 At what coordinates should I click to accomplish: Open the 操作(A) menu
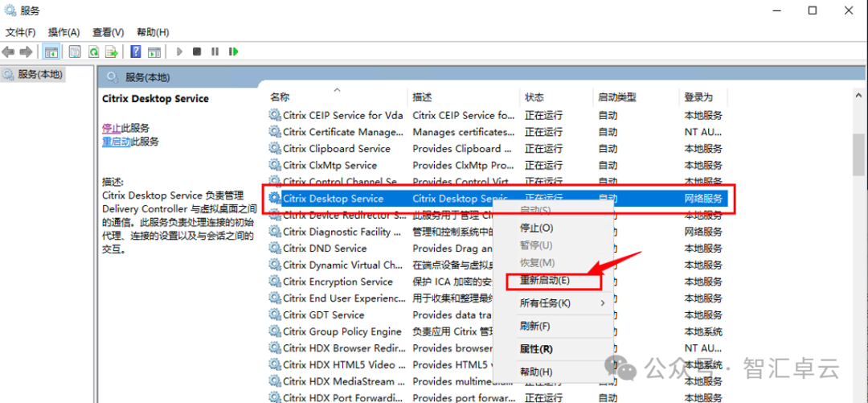pos(63,32)
